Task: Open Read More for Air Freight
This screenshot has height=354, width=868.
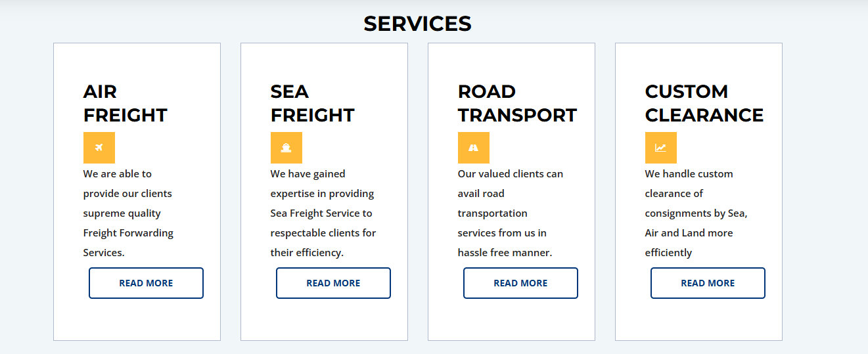Action: [146, 283]
